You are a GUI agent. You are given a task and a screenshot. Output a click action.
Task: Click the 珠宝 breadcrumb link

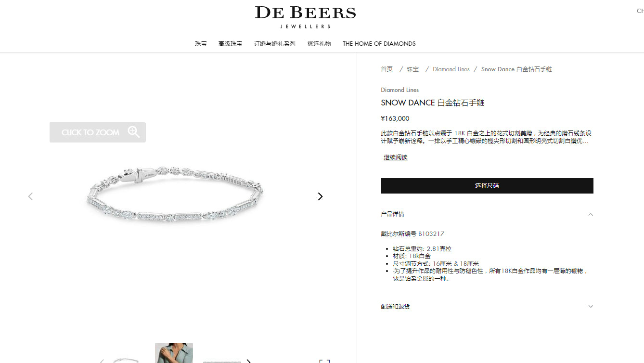pyautogui.click(x=413, y=69)
